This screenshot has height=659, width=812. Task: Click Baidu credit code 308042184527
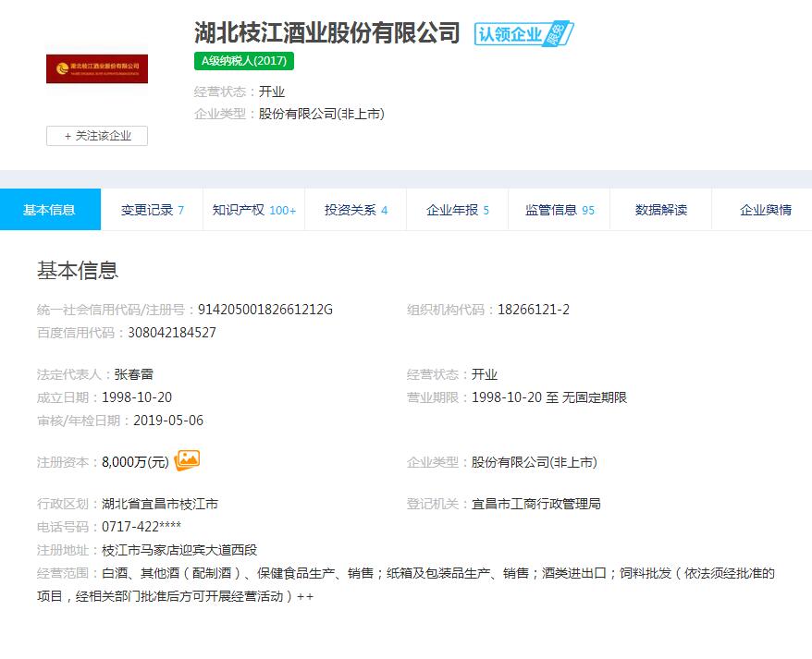(172, 333)
